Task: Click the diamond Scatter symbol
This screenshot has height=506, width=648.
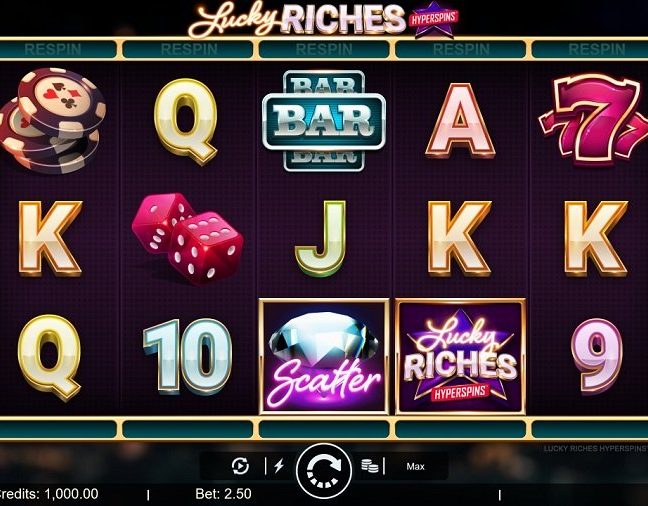Action: 324,356
